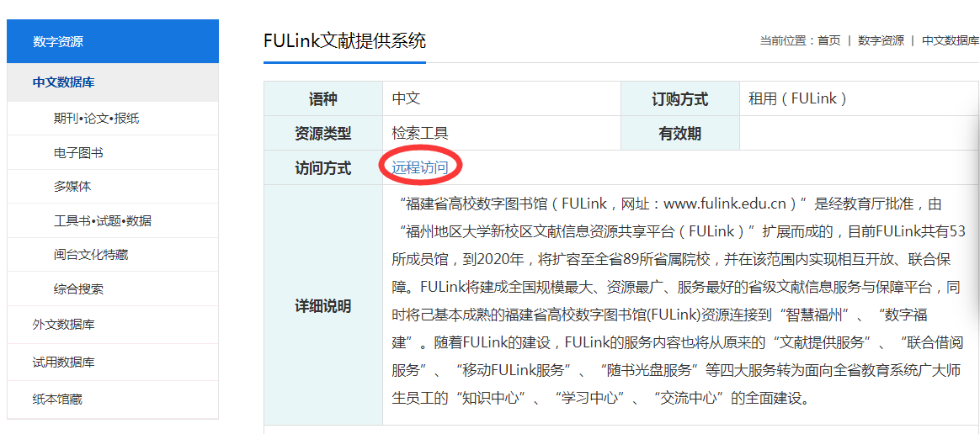Click the 详细说明 row label
980x434 pixels.
tap(322, 306)
